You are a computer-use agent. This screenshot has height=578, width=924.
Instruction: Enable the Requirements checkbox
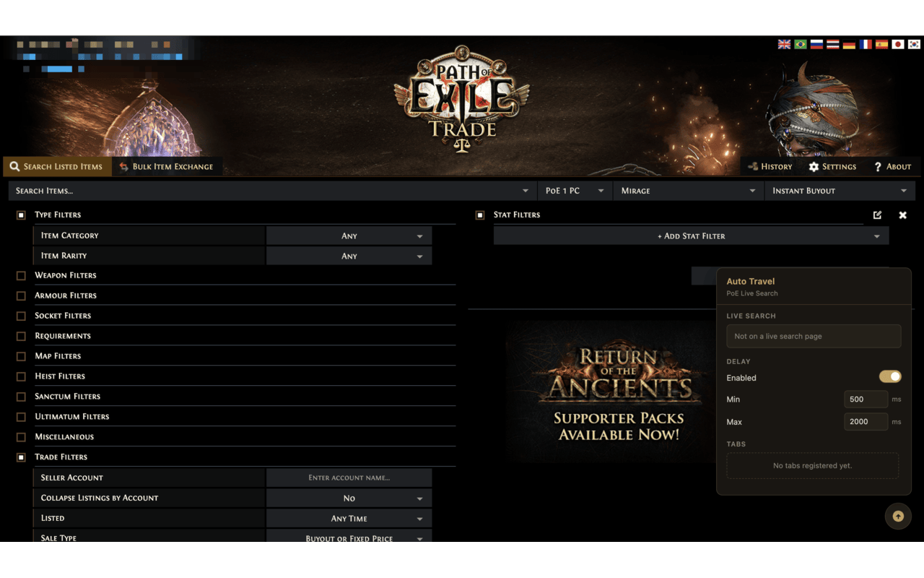[x=21, y=336]
